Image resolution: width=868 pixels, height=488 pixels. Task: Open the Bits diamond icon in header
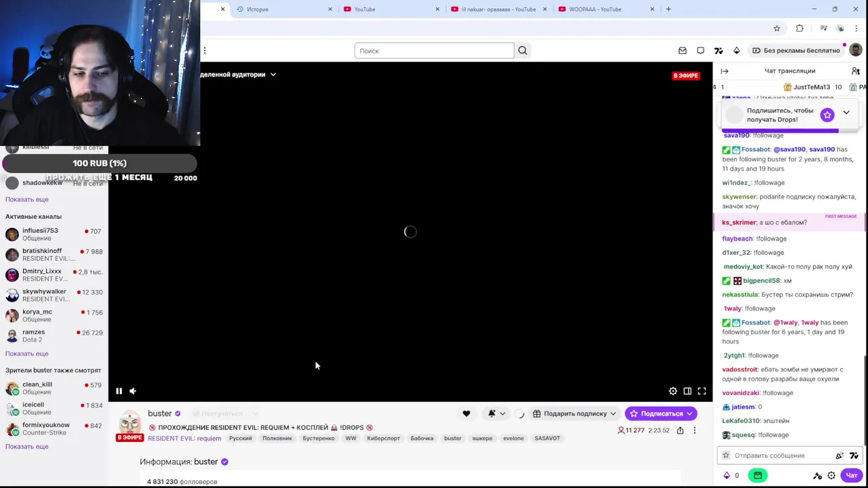click(x=736, y=51)
